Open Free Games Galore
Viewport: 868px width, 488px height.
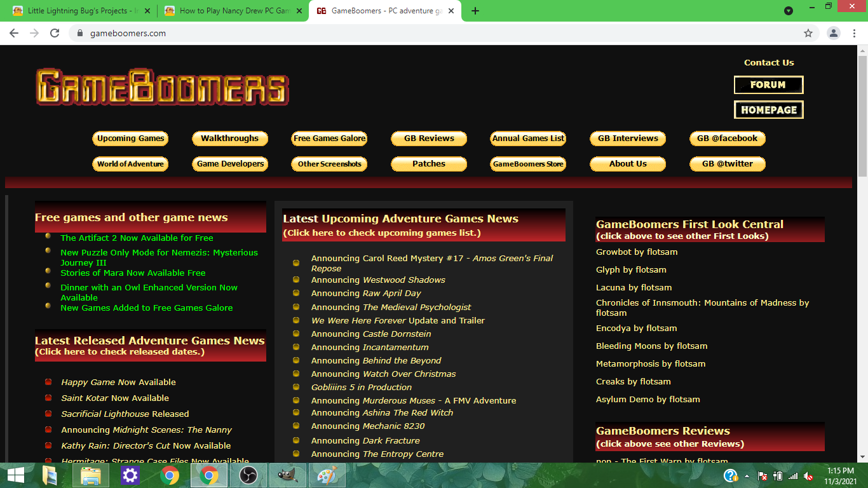coord(329,139)
